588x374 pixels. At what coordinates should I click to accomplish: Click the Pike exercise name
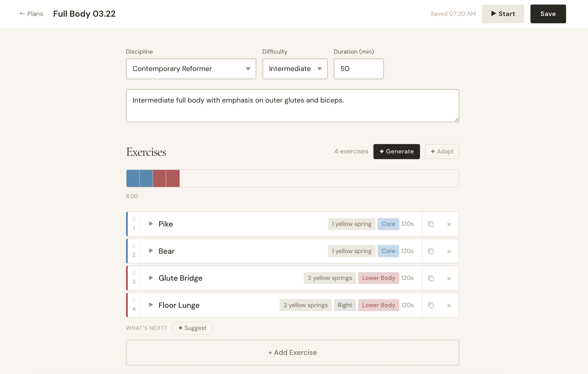point(165,224)
